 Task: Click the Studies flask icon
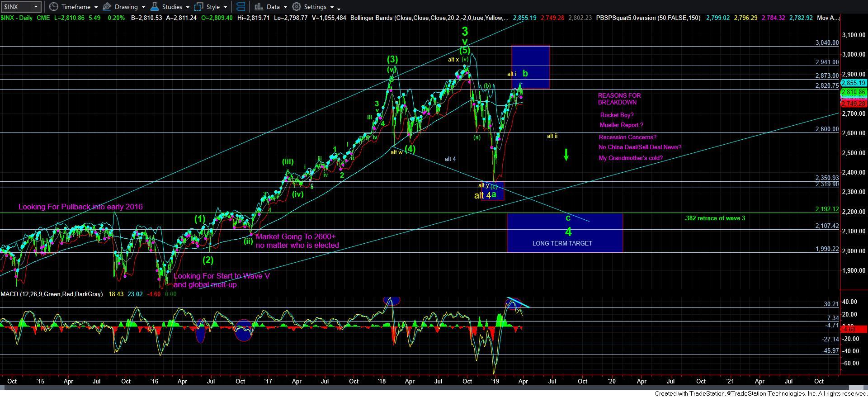[x=155, y=7]
